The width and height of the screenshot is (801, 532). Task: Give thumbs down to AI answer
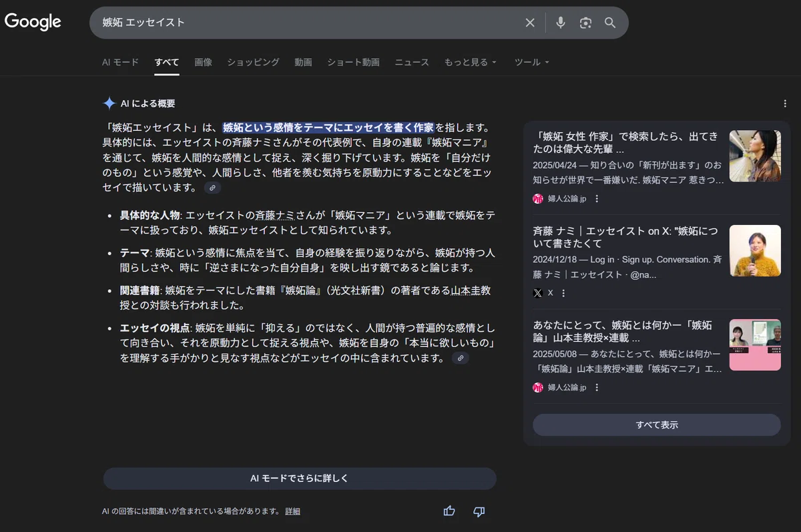[479, 511]
